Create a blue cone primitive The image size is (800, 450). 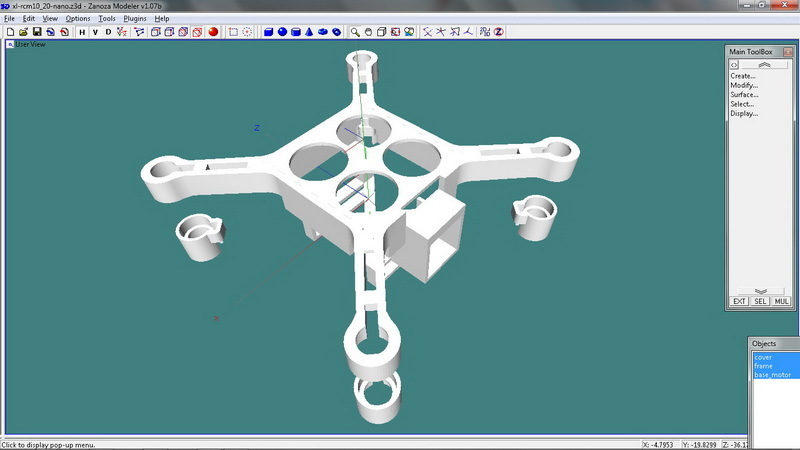[310, 32]
